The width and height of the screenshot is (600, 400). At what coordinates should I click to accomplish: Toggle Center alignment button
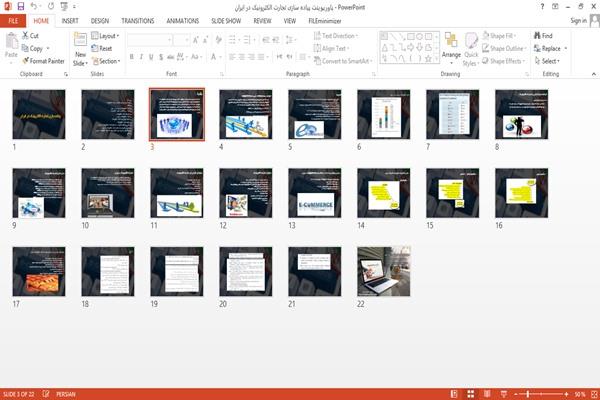click(x=241, y=57)
